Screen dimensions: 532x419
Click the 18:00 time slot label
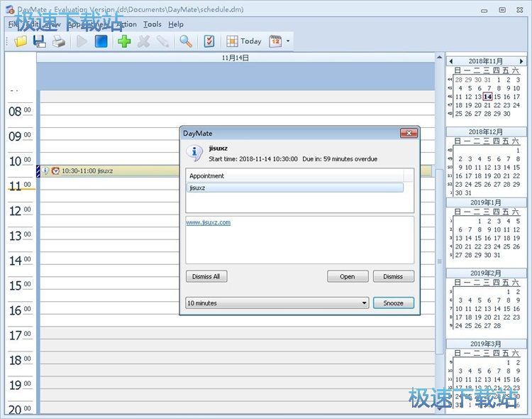click(20, 360)
